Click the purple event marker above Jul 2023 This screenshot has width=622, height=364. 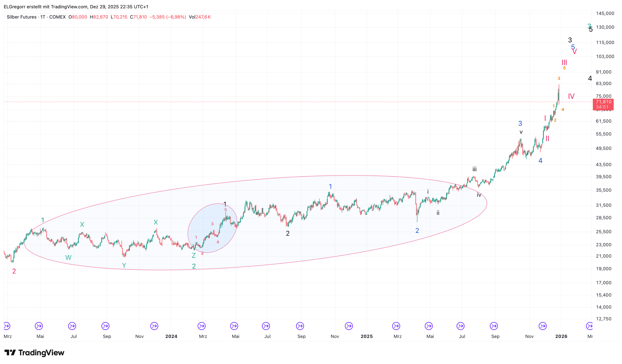[72, 326]
